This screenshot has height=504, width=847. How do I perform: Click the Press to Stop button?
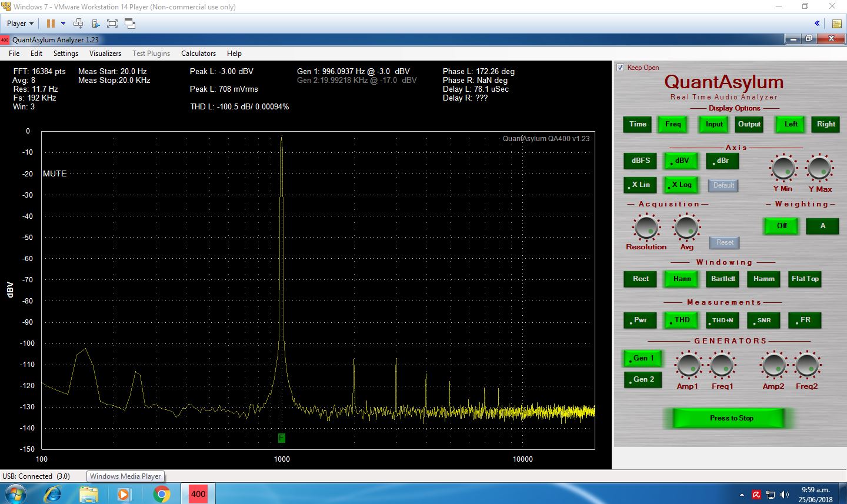point(728,418)
